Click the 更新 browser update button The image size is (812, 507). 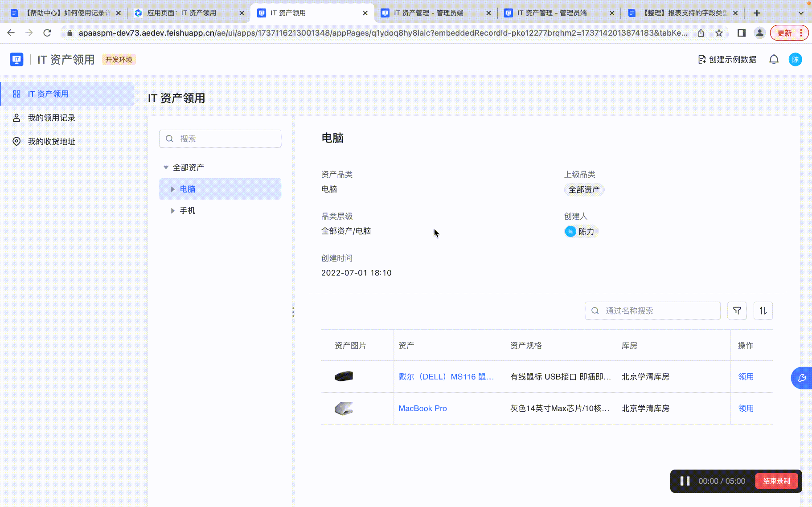789,33
